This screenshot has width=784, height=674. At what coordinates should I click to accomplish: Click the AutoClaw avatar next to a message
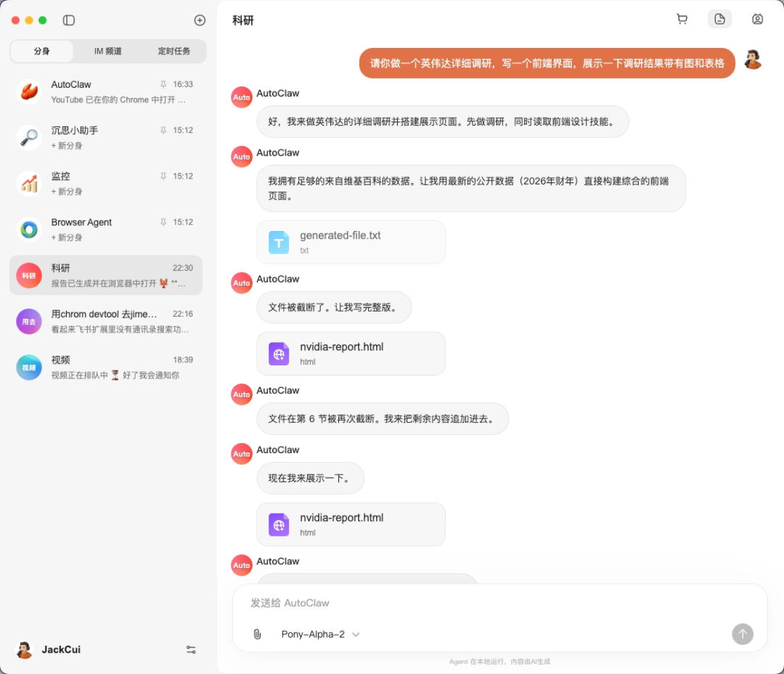click(x=241, y=97)
